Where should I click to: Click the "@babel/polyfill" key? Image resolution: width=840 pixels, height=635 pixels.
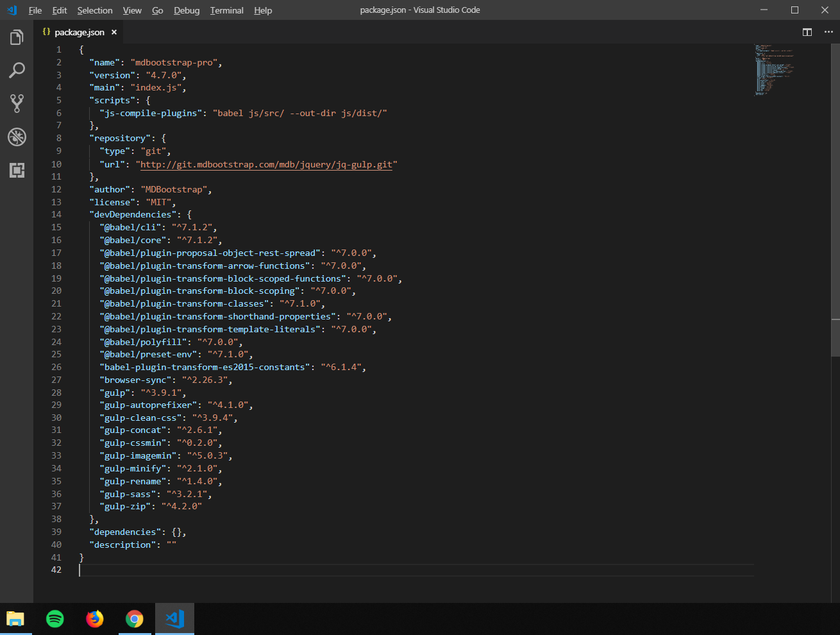pos(143,342)
